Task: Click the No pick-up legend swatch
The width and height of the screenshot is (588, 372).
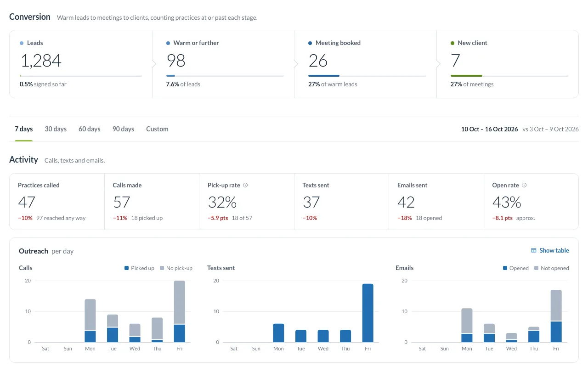Action: pos(162,268)
